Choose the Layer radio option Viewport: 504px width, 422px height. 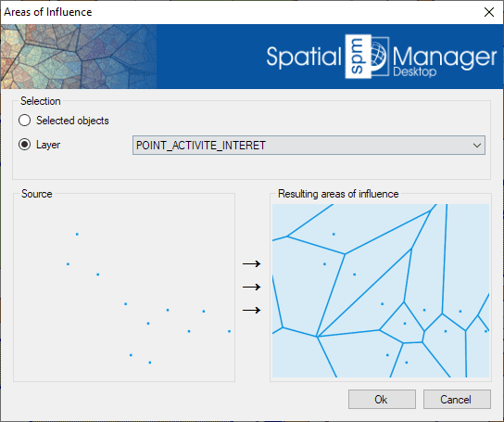tap(24, 145)
